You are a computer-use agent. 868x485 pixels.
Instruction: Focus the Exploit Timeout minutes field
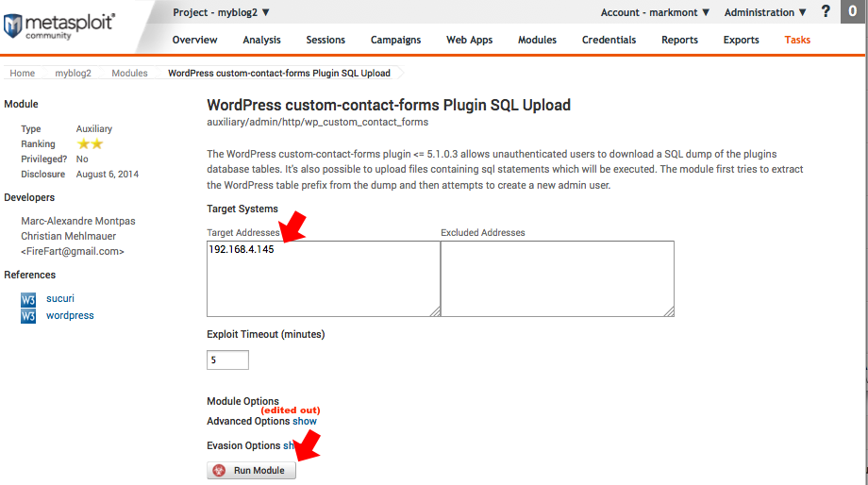pos(227,360)
